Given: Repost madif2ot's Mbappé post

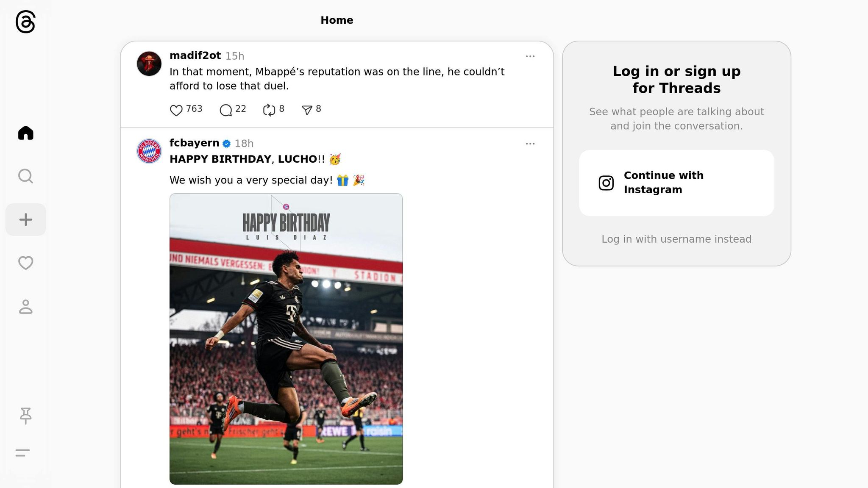Looking at the screenshot, I should [269, 110].
